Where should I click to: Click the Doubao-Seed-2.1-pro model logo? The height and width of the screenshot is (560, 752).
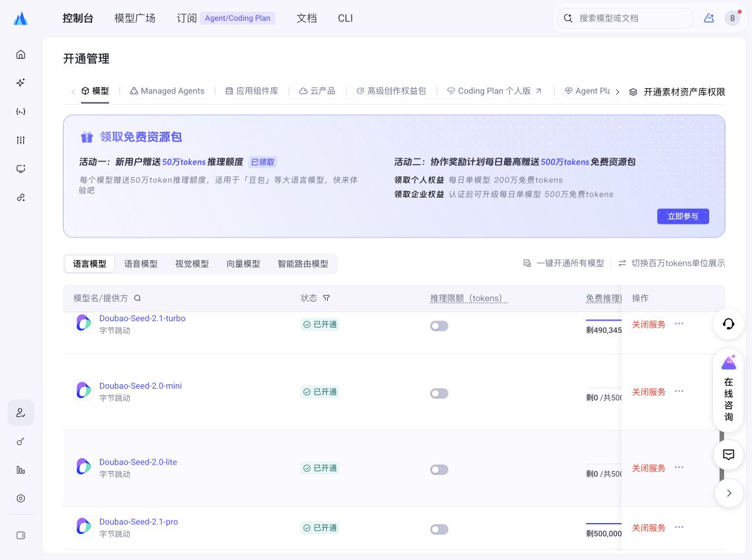(x=84, y=526)
